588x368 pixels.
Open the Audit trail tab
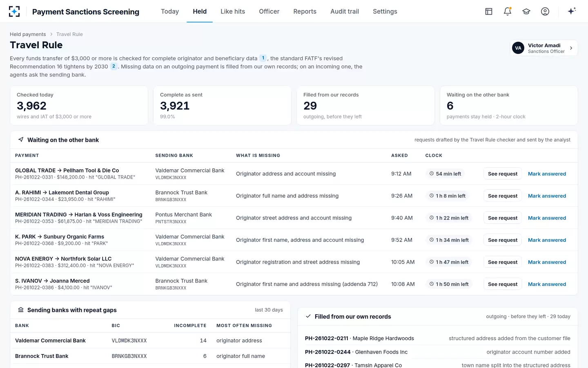[345, 11]
